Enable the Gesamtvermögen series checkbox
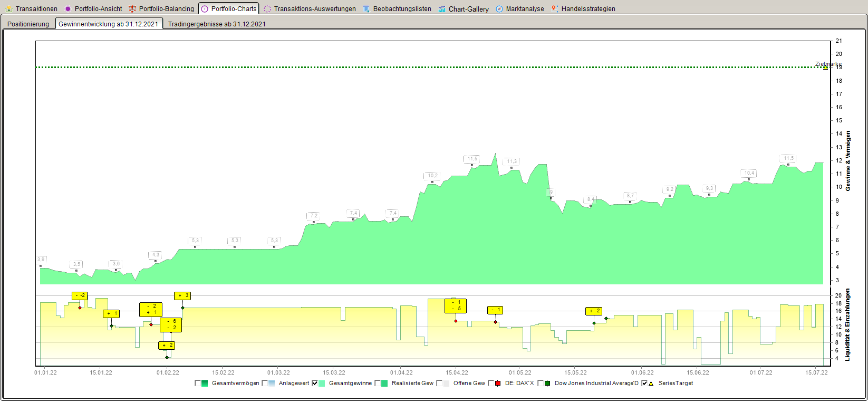 pos(198,384)
